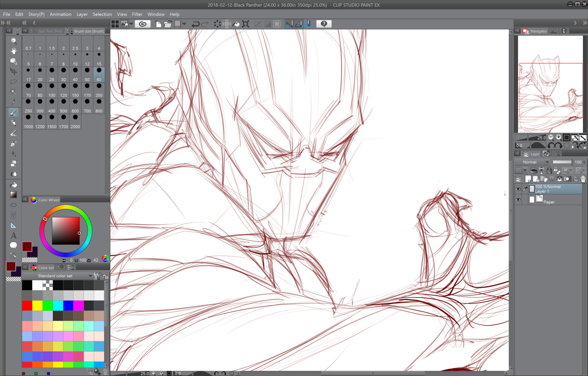Open the help question mark button
The width and height of the screenshot is (588, 376).
324,24
